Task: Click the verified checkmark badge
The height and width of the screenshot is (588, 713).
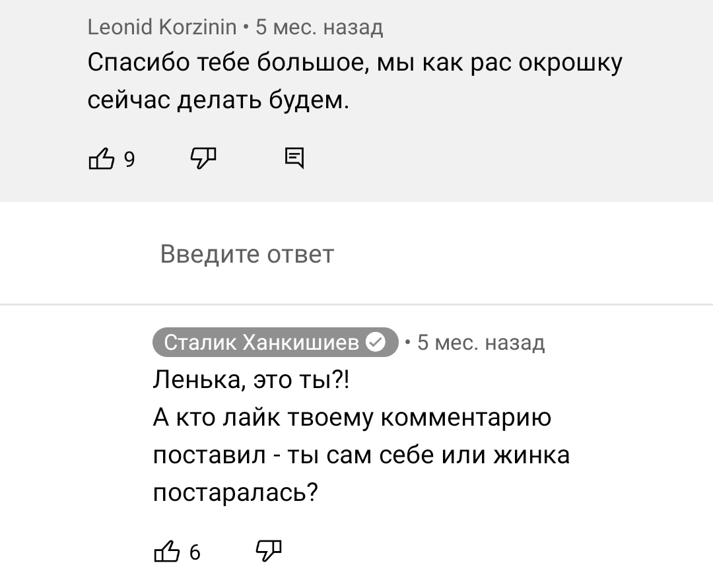Action: 376,342
